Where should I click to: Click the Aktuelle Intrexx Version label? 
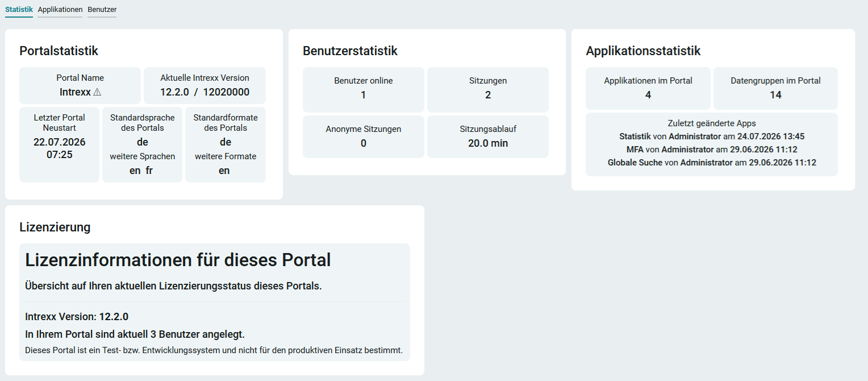205,78
